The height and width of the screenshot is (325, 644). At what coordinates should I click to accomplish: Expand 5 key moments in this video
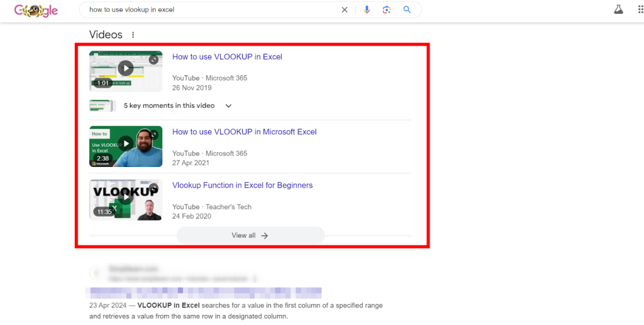[178, 106]
